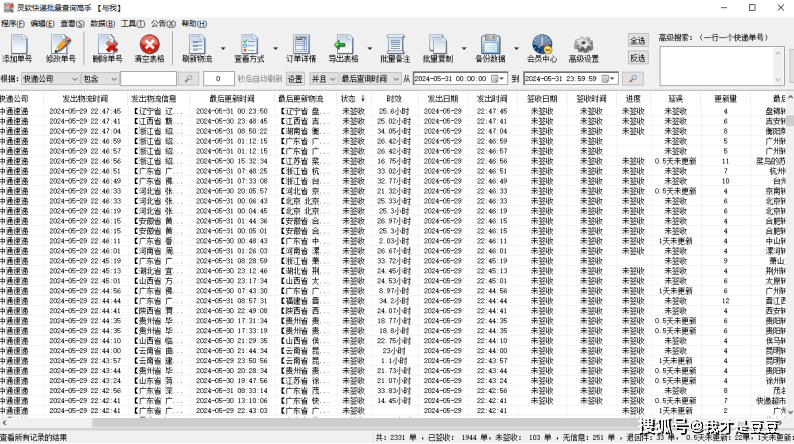The height and width of the screenshot is (444, 794).
Task: Click the auto-refresh seconds field showing 0
Action: click(218, 79)
